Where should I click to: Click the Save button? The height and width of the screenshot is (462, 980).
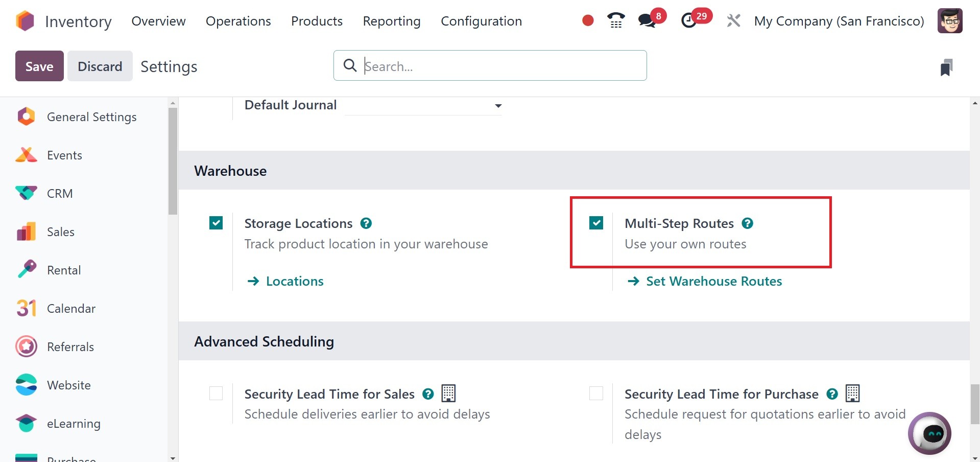[x=39, y=66]
